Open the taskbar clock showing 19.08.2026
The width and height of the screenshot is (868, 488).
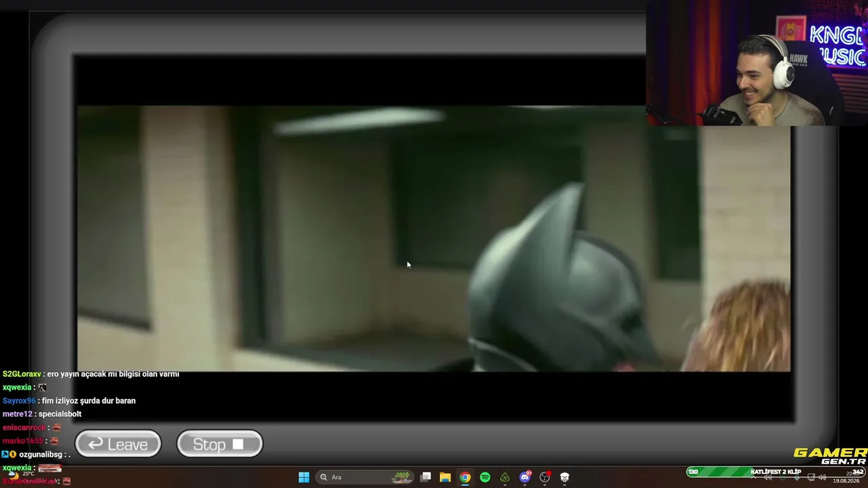[848, 477]
